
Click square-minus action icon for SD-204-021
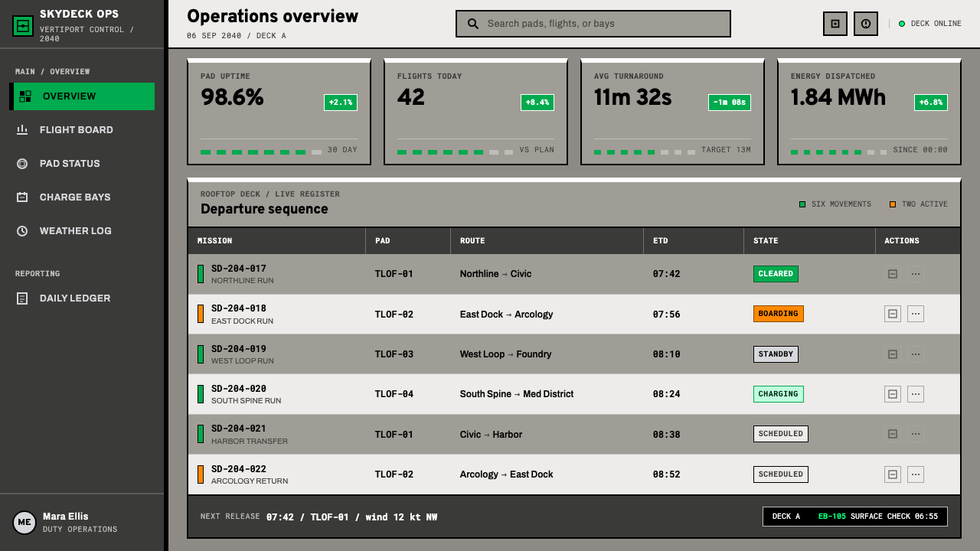click(893, 434)
